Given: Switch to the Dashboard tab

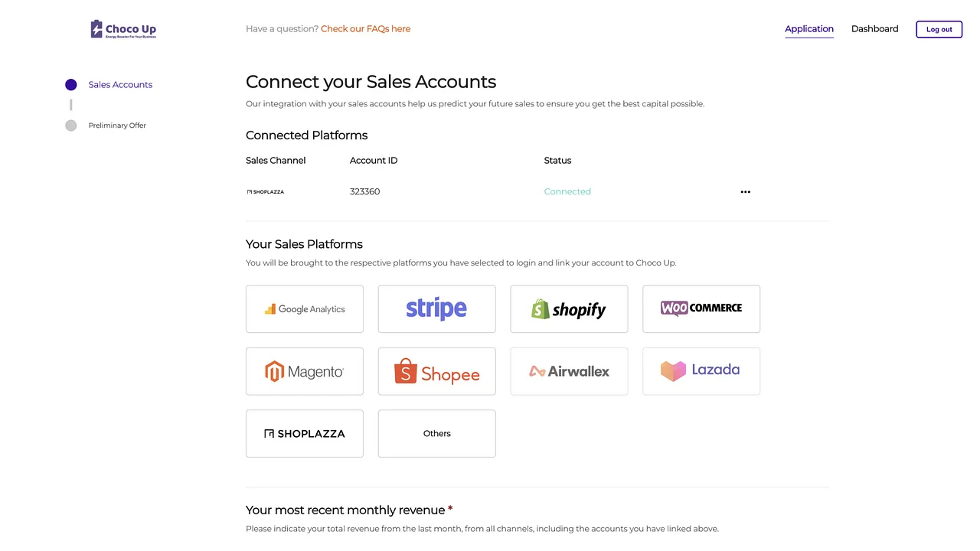Looking at the screenshot, I should [x=874, y=28].
